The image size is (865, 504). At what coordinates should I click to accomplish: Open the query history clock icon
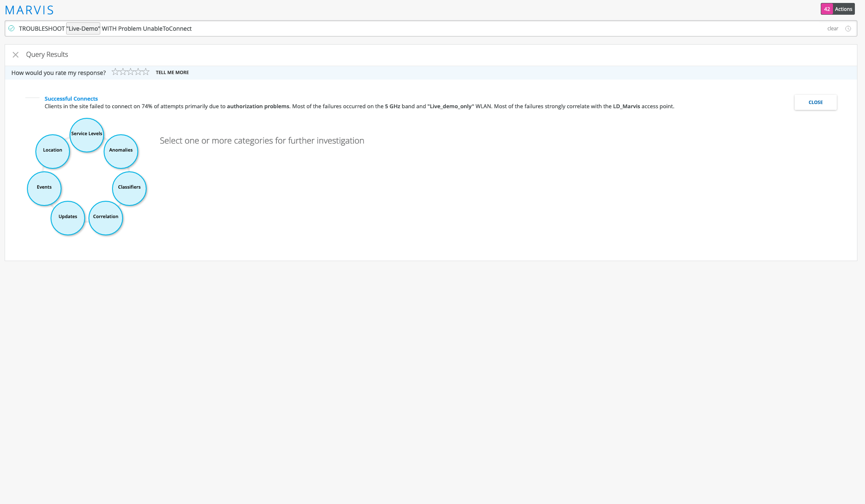848,29
